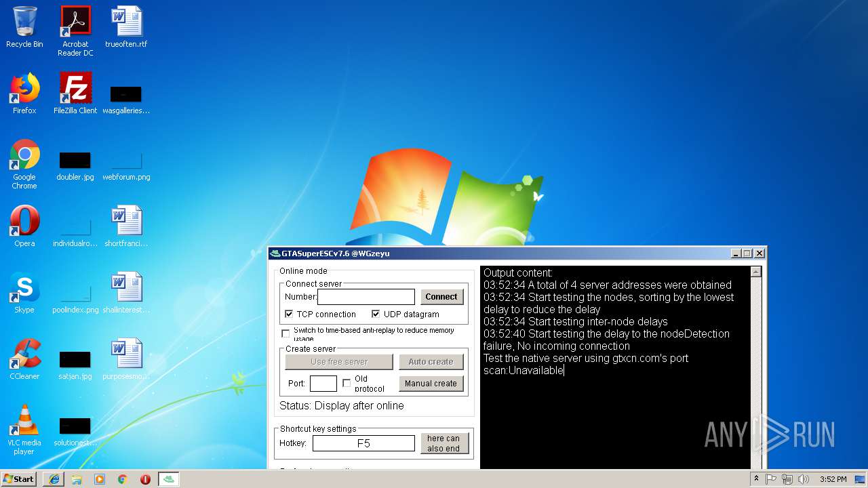Click the Manual create button
This screenshot has height=488, width=868.
(x=431, y=384)
